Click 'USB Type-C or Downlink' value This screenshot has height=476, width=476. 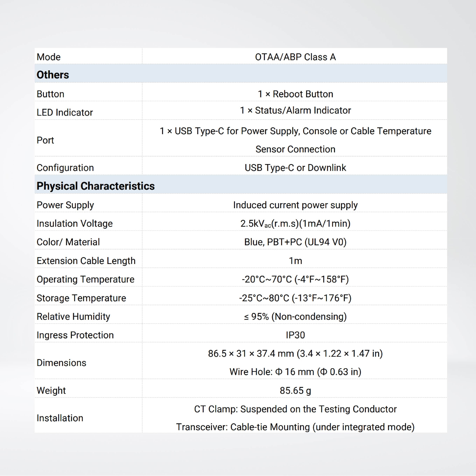pyautogui.click(x=295, y=168)
